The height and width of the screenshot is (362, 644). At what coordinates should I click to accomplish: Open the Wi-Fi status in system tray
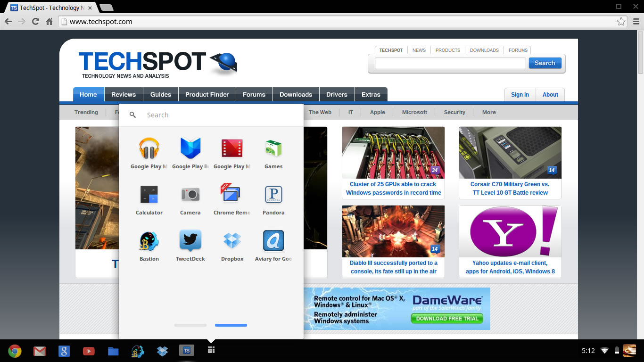click(x=605, y=350)
